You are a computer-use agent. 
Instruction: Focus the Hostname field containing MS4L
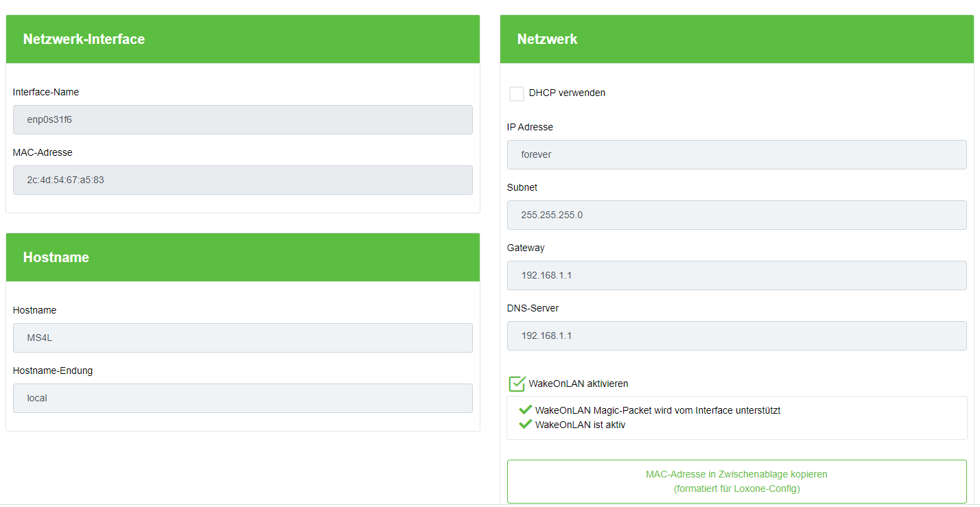point(242,338)
